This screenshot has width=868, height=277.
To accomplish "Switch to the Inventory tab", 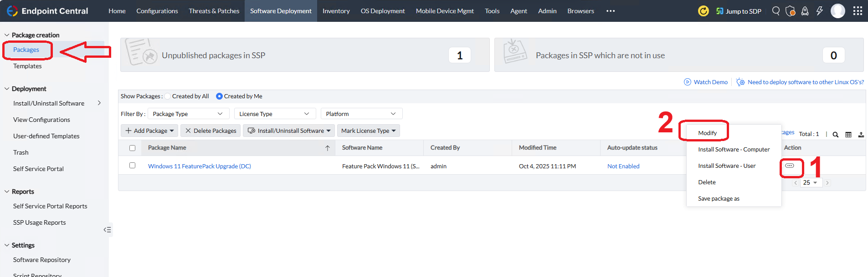I will 336,11.
